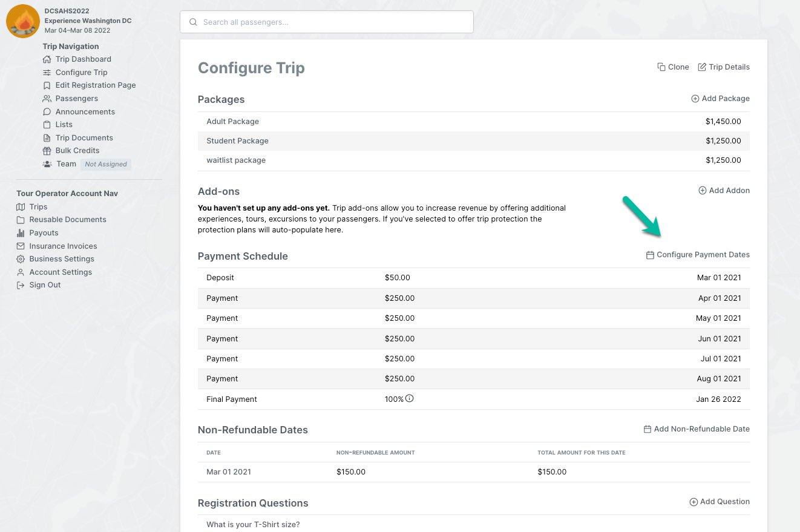Click the Deposit $50.00 amount

click(x=398, y=278)
